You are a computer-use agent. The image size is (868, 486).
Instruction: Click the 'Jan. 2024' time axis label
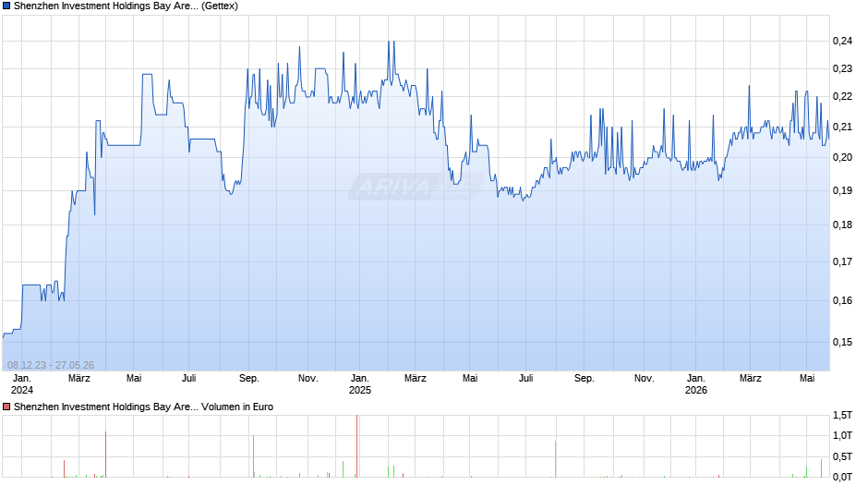tap(22, 384)
